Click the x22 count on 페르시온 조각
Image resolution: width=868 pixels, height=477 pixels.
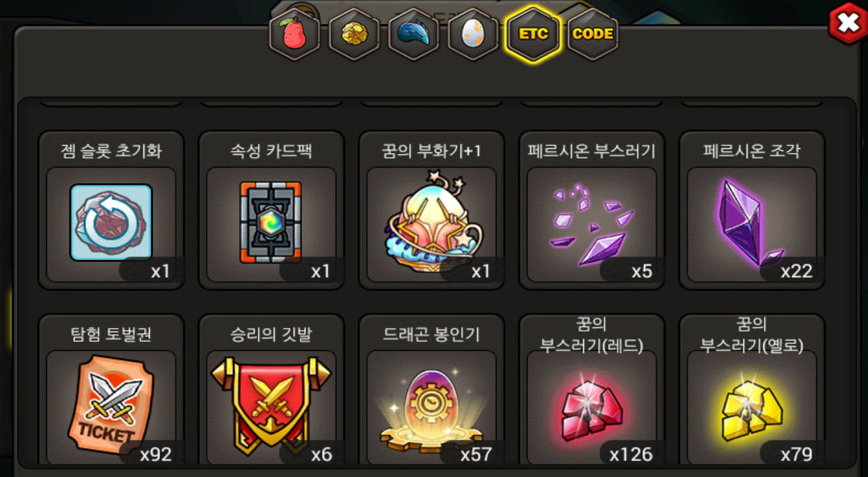coord(795,271)
